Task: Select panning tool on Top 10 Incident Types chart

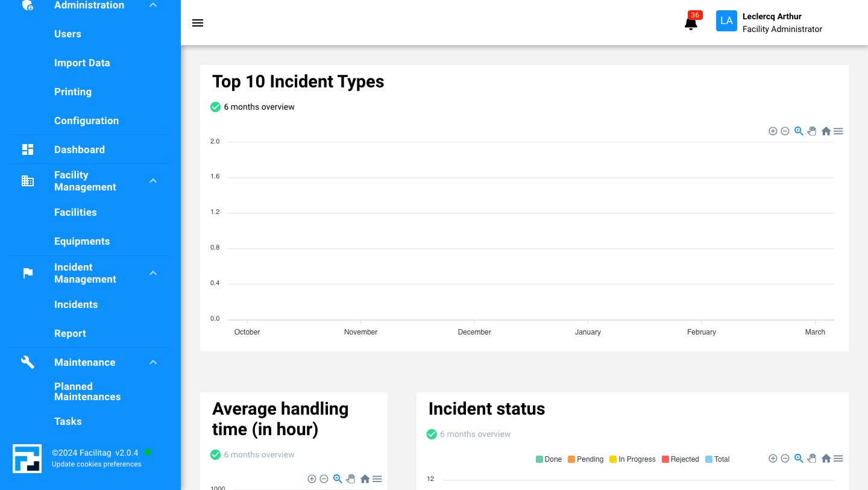Action: point(812,131)
